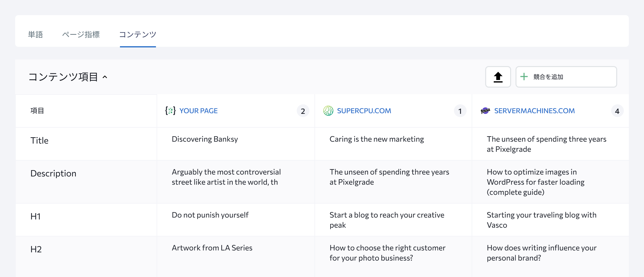Click the upload arrow export icon
Image resolution: width=644 pixels, height=277 pixels.
pos(498,77)
